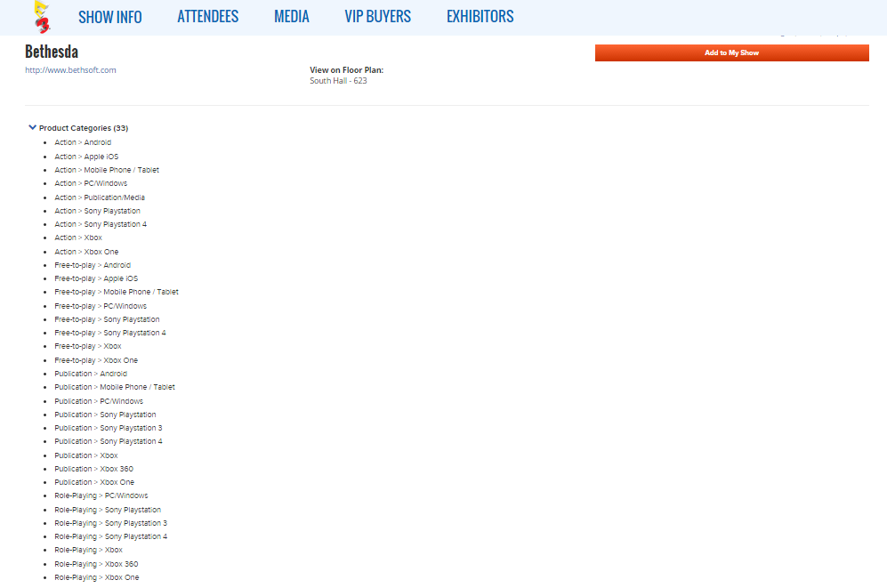This screenshot has height=588, width=887.
Task: Open the Attendees menu
Action: click(x=207, y=17)
